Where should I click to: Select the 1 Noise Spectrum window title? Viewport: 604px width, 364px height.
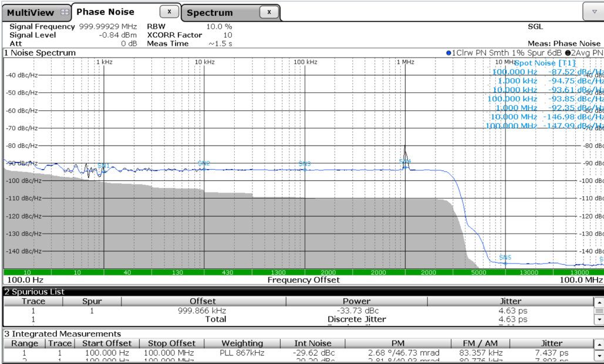(40, 53)
